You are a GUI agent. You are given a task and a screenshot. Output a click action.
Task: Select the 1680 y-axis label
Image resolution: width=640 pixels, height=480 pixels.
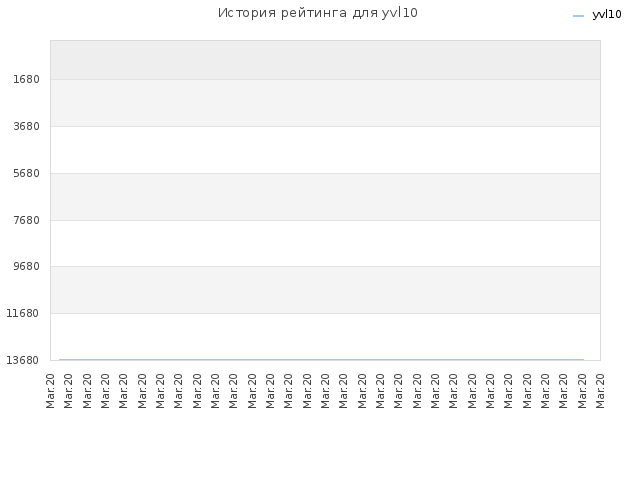pyautogui.click(x=26, y=79)
